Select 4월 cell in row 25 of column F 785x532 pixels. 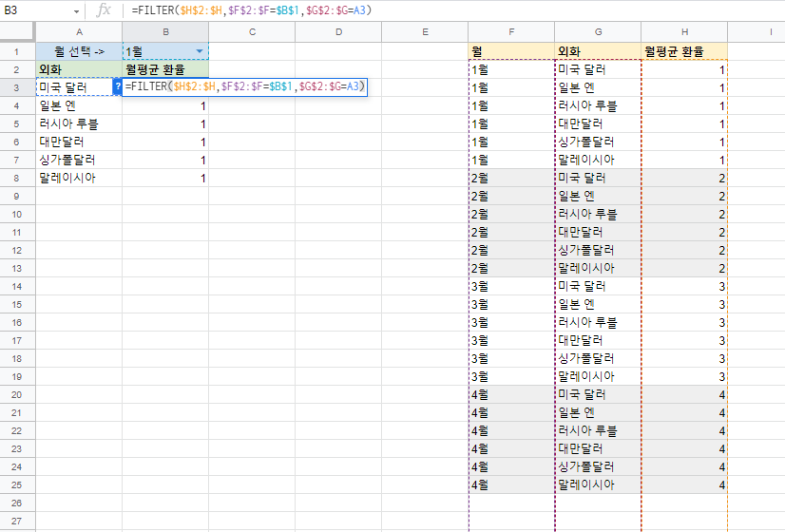(511, 484)
